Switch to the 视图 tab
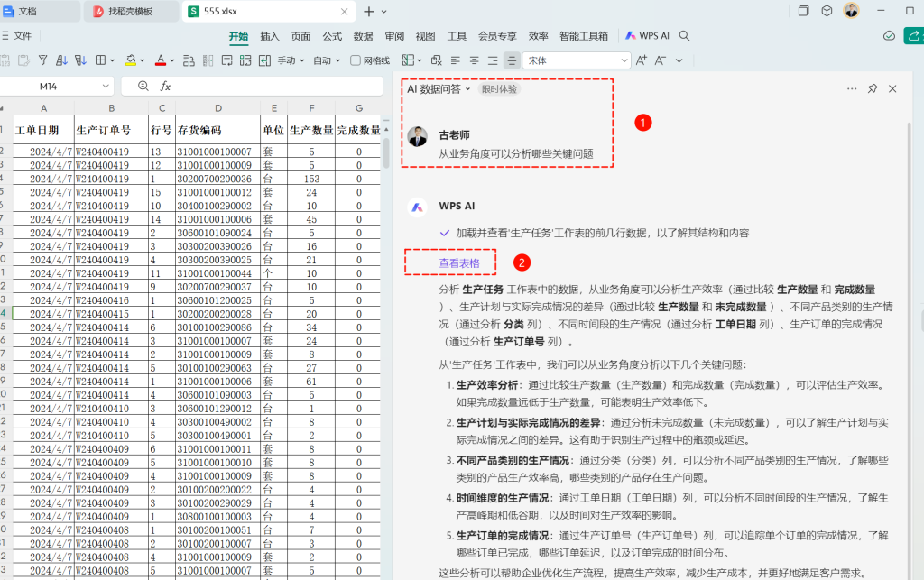This screenshot has height=580, width=924. point(425,36)
